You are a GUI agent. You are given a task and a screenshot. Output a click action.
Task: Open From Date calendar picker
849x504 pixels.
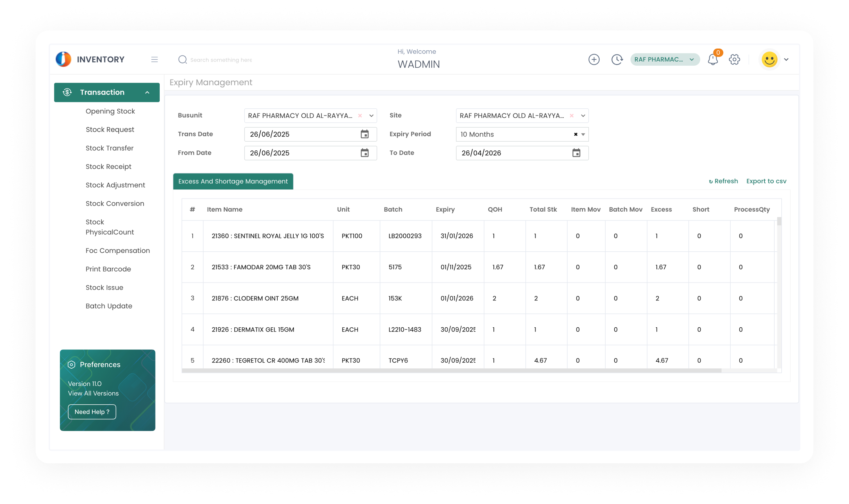click(x=365, y=153)
